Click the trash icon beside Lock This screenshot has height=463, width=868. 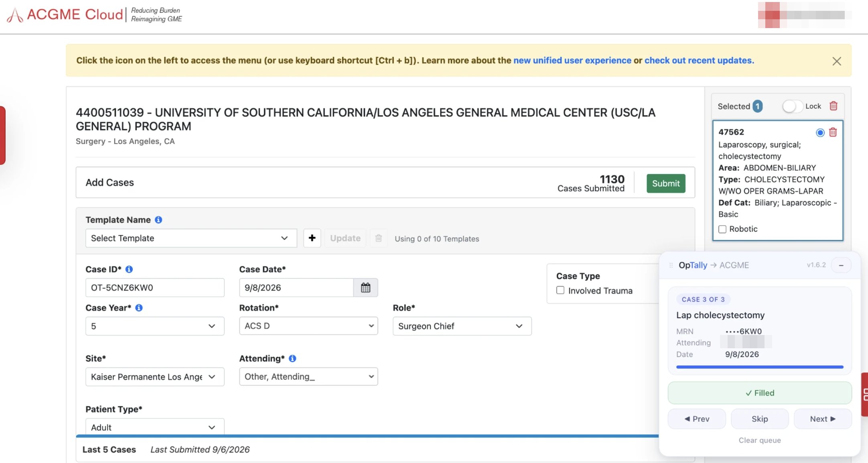pyautogui.click(x=834, y=106)
